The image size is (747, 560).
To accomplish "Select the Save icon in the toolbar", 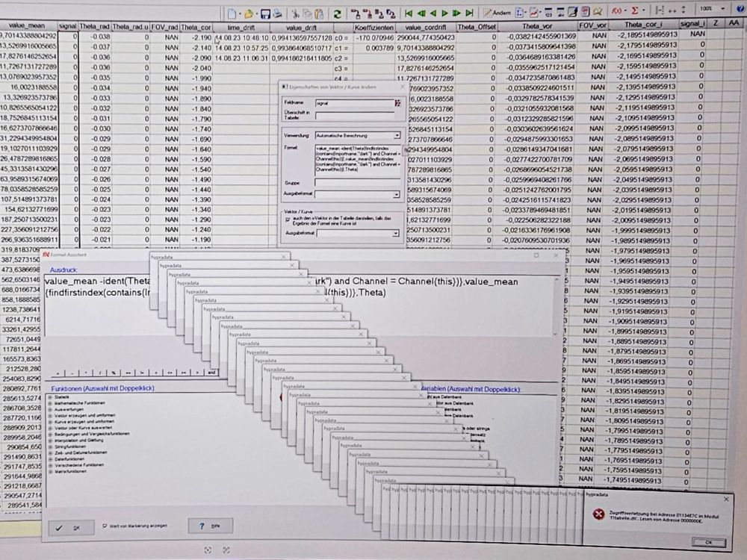I will point(265,13).
